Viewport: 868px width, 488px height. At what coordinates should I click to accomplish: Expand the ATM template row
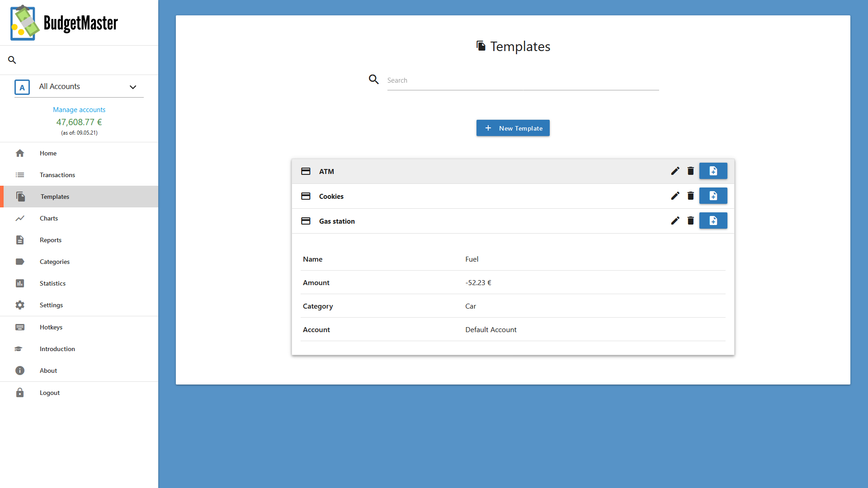click(x=513, y=171)
